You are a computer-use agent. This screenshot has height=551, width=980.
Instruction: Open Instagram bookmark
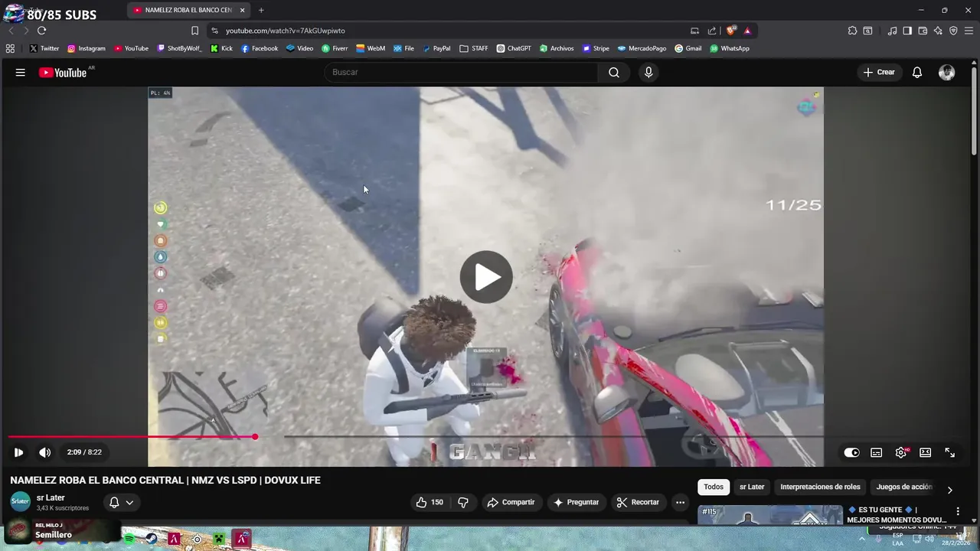[x=87, y=48]
